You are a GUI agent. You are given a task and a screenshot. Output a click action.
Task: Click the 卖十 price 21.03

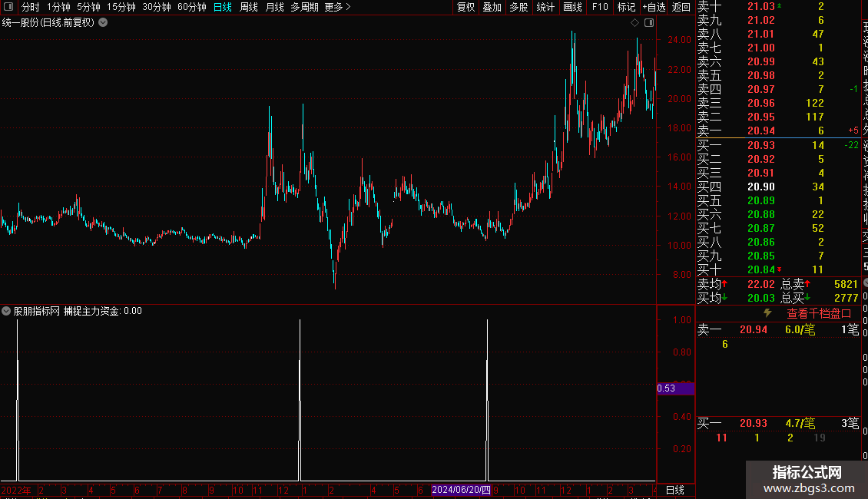pos(761,6)
